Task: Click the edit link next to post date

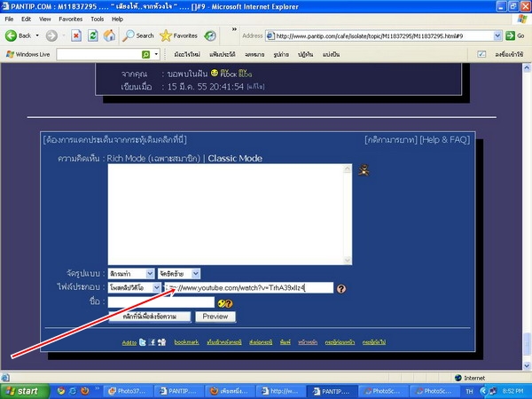Action: [x=255, y=87]
